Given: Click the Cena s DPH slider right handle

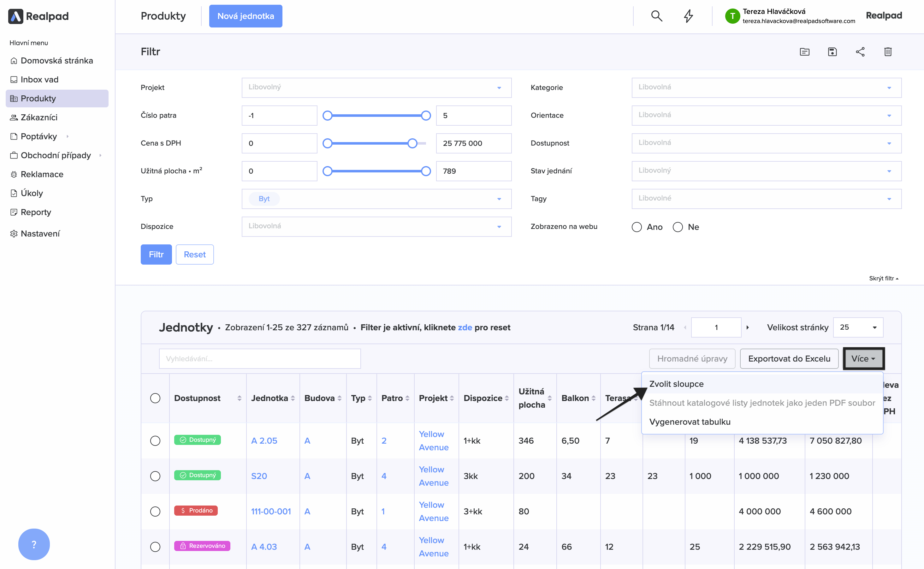Looking at the screenshot, I should click(412, 143).
